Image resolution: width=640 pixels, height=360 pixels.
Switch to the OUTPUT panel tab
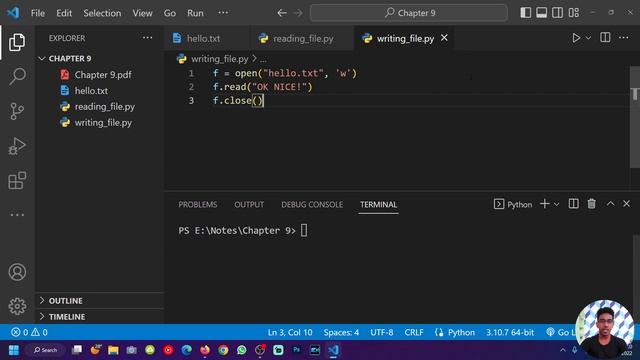(x=249, y=204)
